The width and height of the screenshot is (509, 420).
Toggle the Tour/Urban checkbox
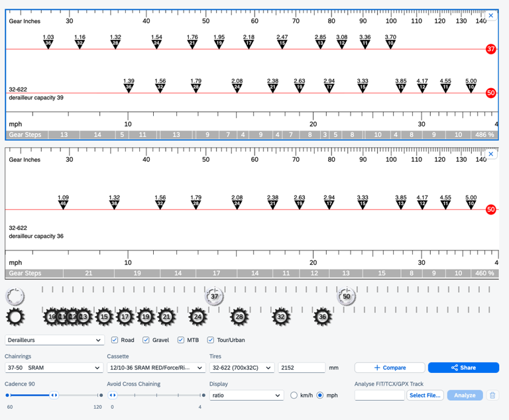[x=211, y=340]
